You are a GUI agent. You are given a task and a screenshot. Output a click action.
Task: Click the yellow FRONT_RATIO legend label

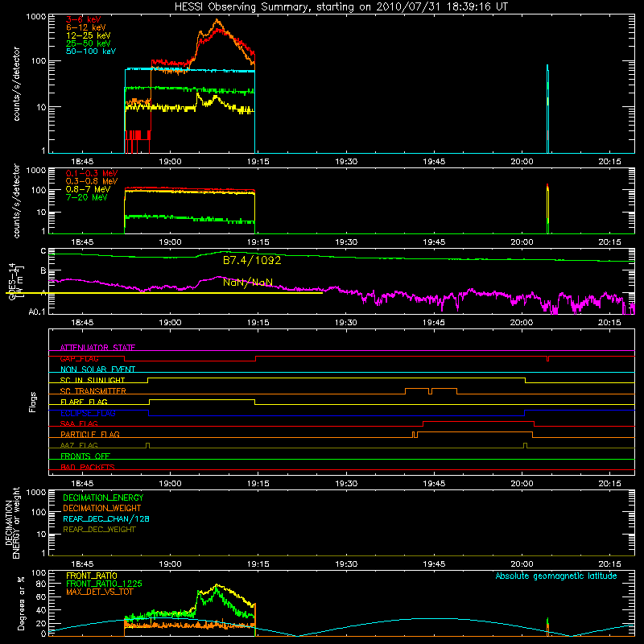(x=92, y=576)
